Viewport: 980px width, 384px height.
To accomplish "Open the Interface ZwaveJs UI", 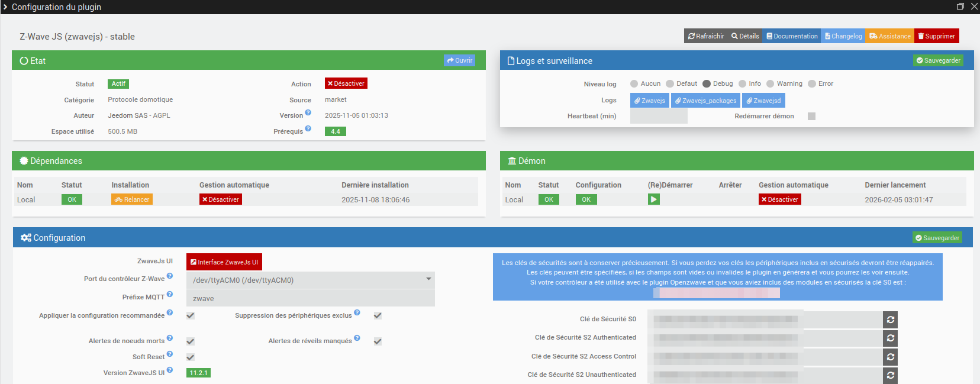I will tap(224, 262).
